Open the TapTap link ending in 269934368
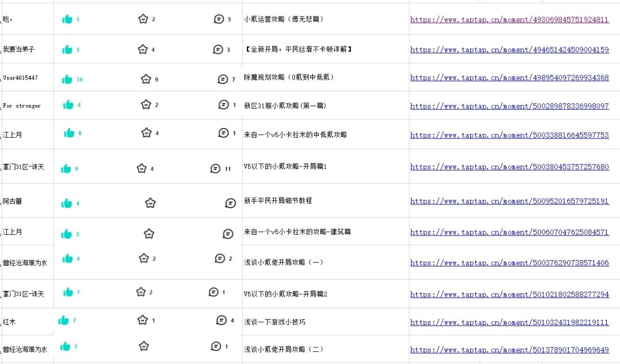The width and height of the screenshot is (620, 364). (509, 78)
